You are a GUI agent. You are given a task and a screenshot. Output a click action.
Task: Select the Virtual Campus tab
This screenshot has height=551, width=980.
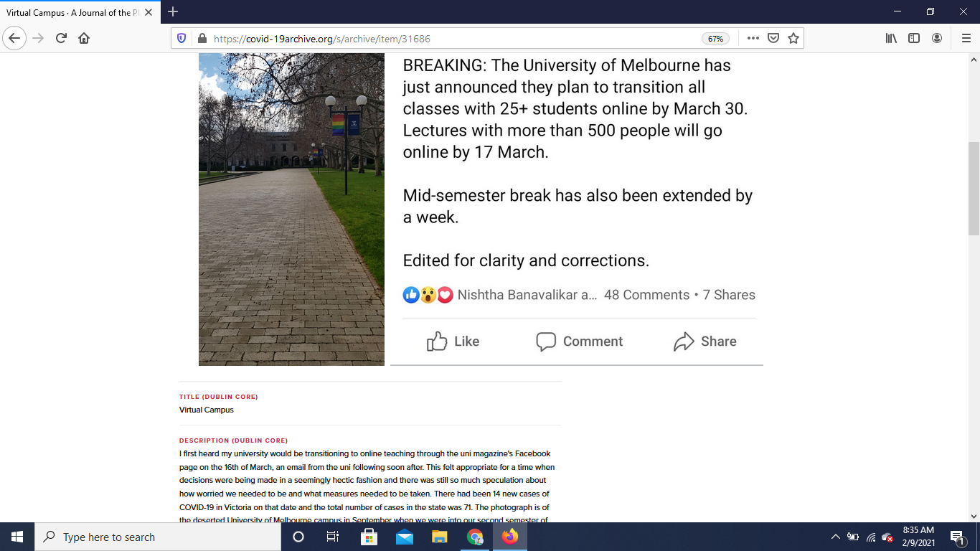click(72, 12)
